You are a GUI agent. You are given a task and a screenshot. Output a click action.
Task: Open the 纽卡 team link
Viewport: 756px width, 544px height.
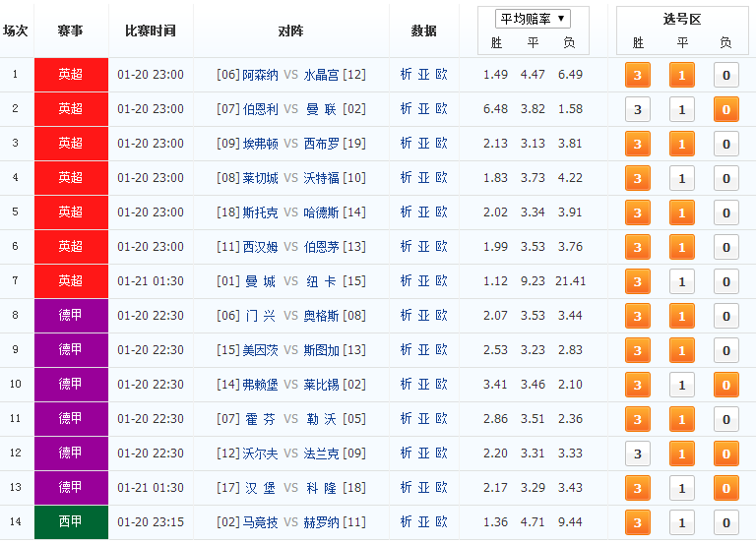[x=322, y=281]
